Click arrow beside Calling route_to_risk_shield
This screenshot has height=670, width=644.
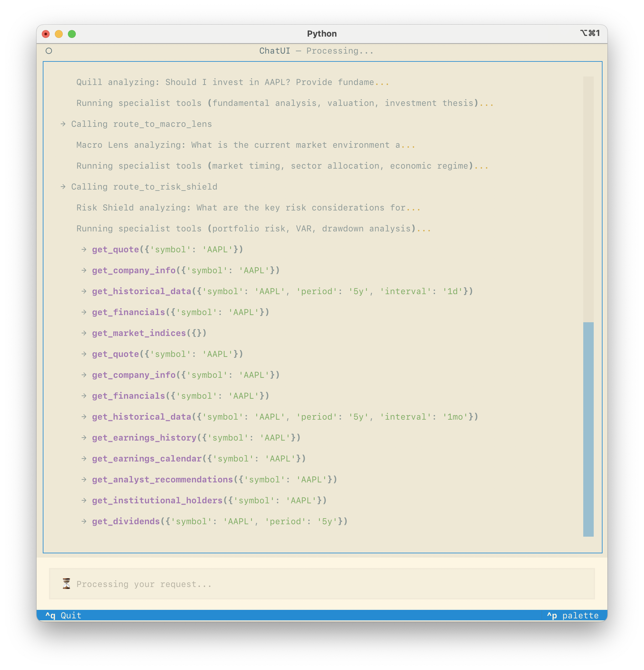point(63,187)
